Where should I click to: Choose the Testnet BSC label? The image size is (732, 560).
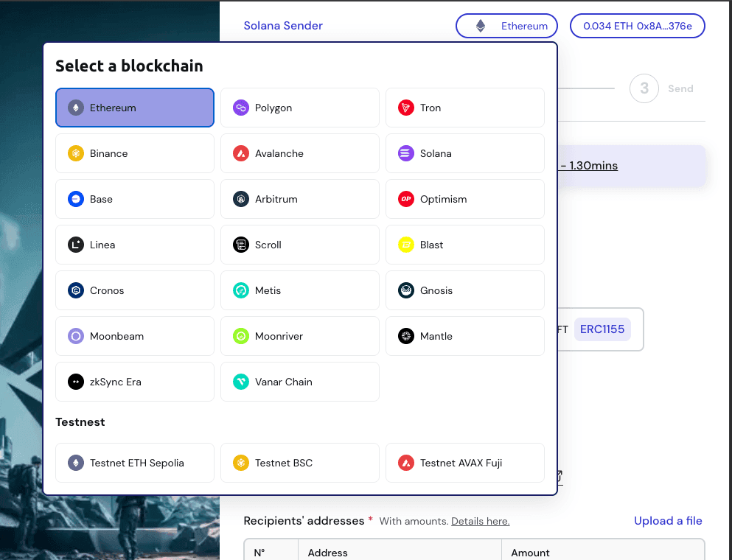284,463
